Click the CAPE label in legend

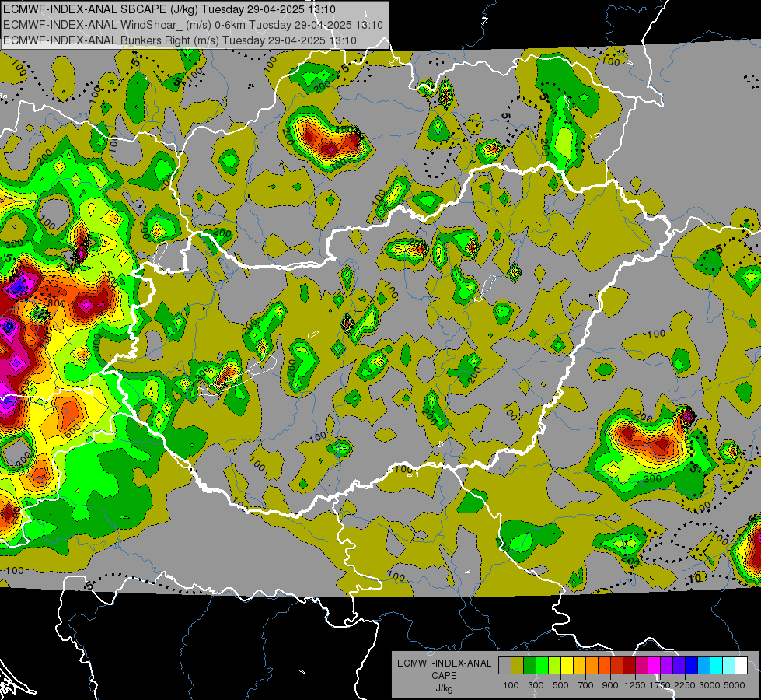(x=444, y=676)
